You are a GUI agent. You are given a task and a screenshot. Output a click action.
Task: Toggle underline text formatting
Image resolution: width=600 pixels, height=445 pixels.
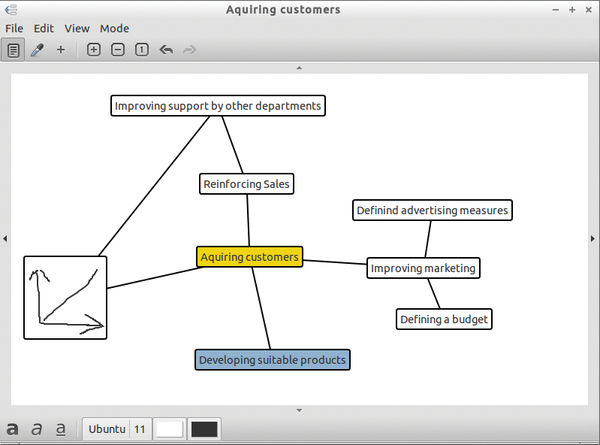coord(61,429)
